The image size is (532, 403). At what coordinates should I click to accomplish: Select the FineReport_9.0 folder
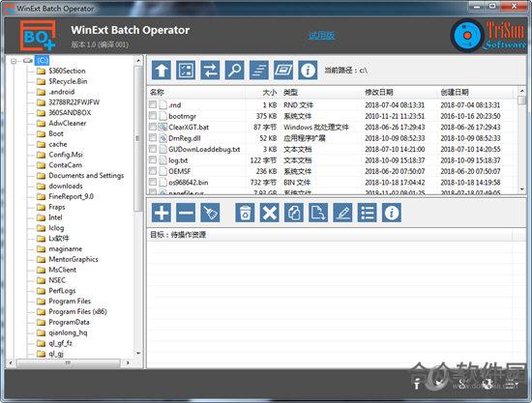pyautogui.click(x=71, y=196)
